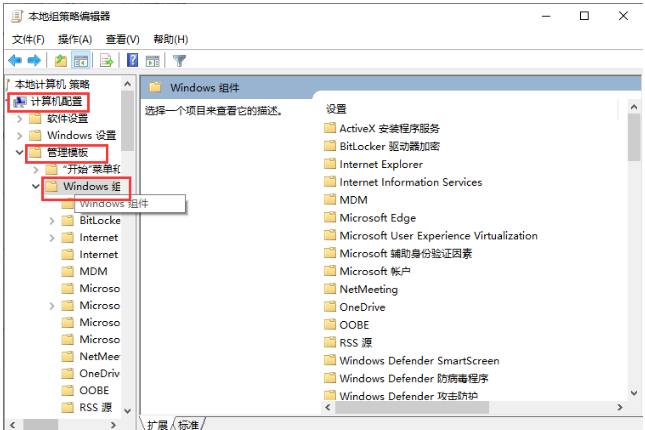
Task: Expand the Windows 设置 tree node
Action: [x=19, y=135]
